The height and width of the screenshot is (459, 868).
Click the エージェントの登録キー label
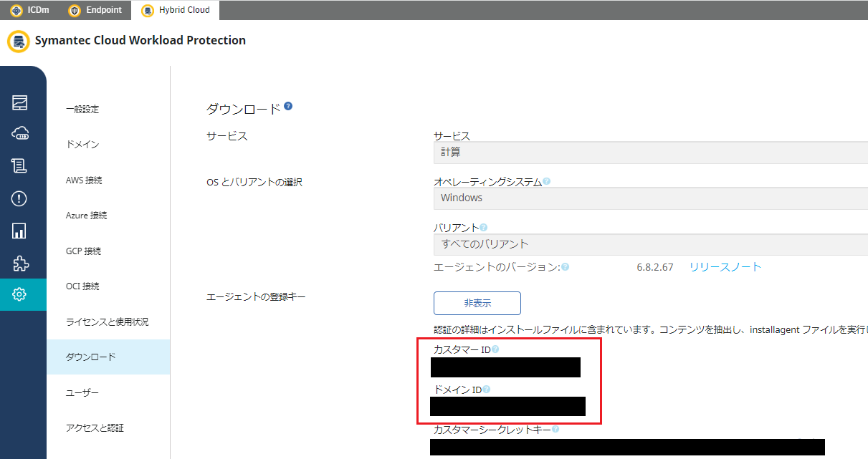(256, 296)
